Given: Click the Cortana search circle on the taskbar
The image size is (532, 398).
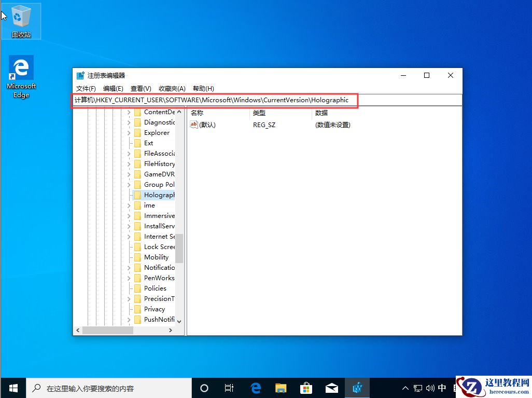Looking at the screenshot, I should [203, 388].
